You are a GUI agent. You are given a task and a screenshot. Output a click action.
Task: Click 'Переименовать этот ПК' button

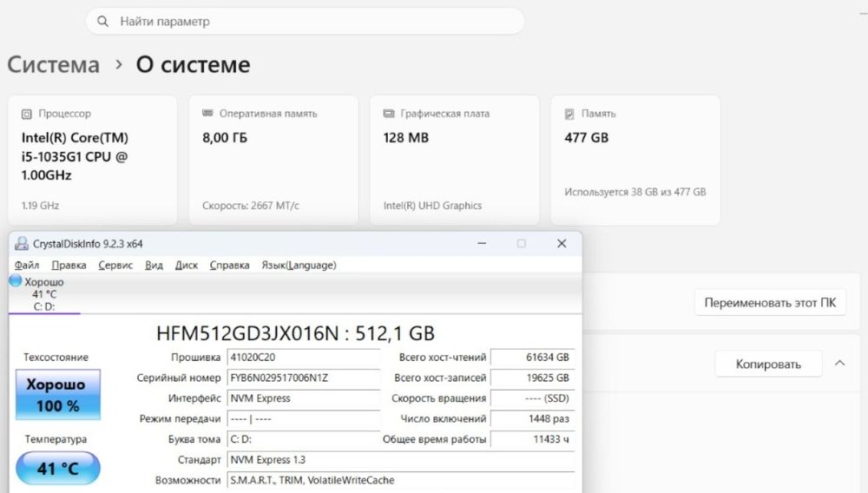(770, 303)
